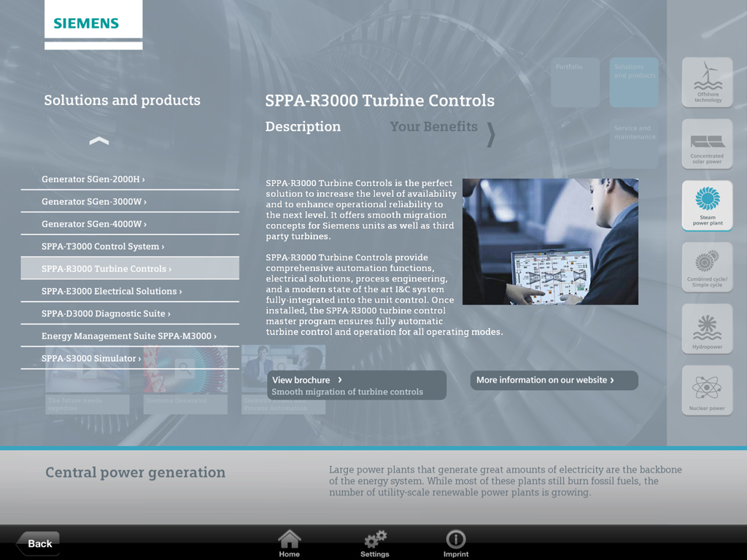Click the Solutions and products heading
This screenshot has height=560, width=747.
[122, 100]
